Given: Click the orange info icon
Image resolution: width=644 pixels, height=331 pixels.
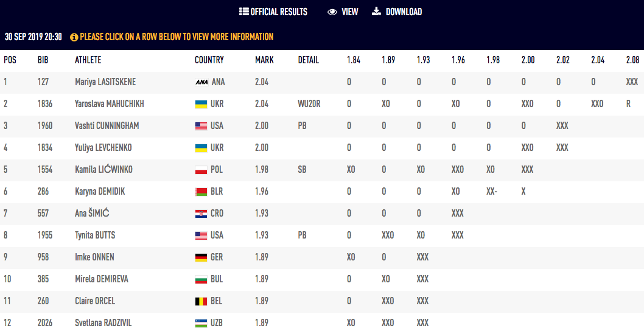Looking at the screenshot, I should coord(74,37).
